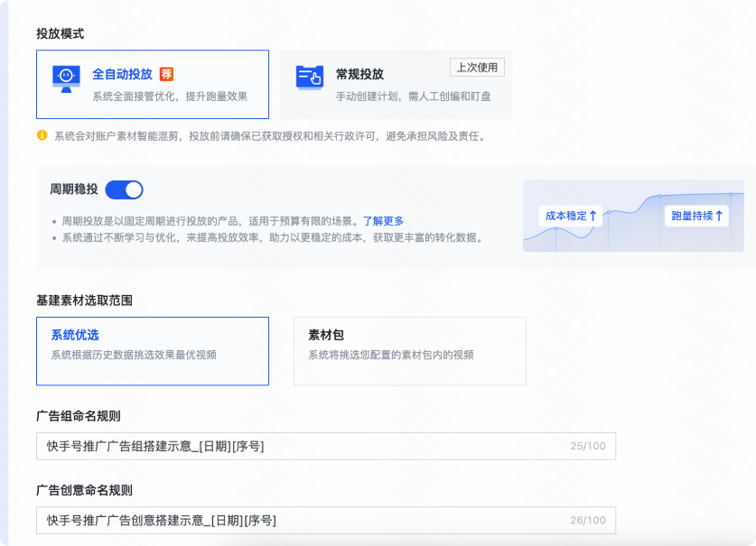The height and width of the screenshot is (546, 756).
Task: Click the 跑量持续 label in the chart
Action: (x=696, y=216)
